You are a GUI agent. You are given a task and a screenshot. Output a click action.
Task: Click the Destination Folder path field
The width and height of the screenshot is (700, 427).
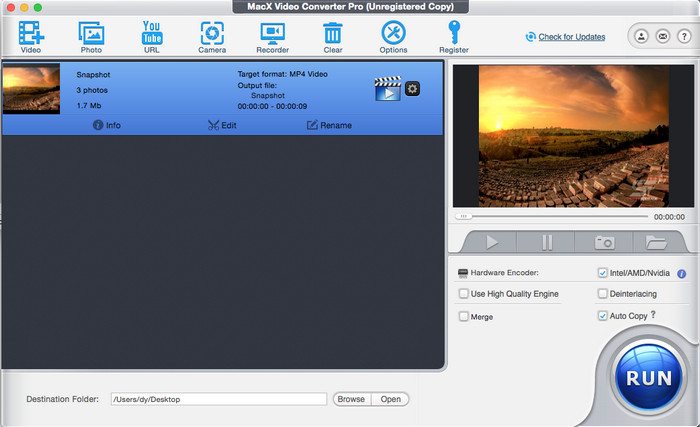(x=219, y=399)
